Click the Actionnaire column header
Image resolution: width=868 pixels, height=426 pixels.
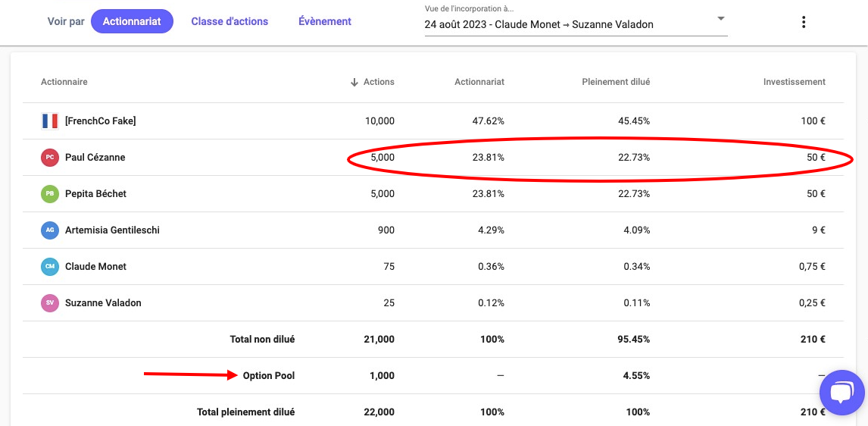64,82
